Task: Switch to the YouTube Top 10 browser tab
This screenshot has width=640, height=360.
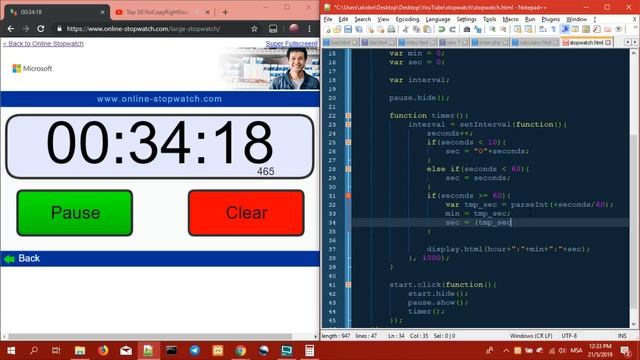Action: [x=162, y=12]
